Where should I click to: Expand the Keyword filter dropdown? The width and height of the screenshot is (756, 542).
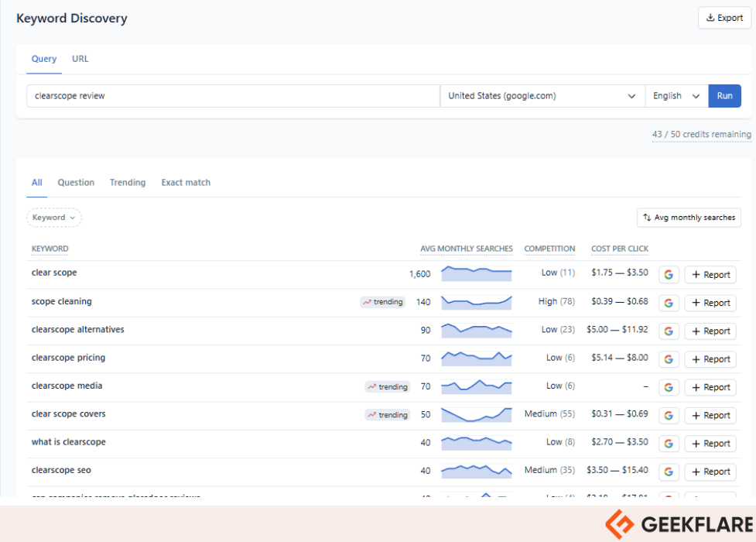(x=54, y=218)
